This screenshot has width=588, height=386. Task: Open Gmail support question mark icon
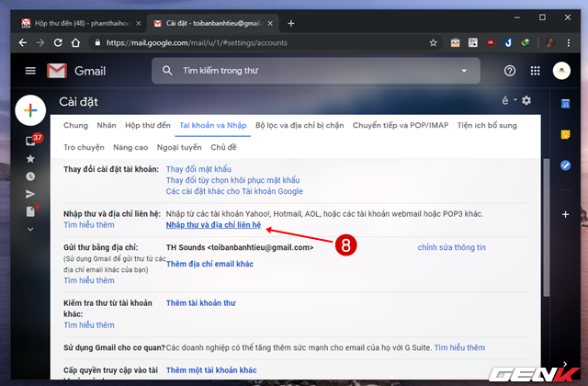[510, 71]
